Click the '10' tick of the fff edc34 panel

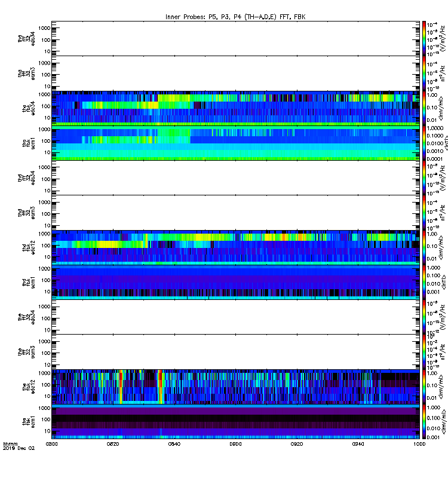coord(47,330)
